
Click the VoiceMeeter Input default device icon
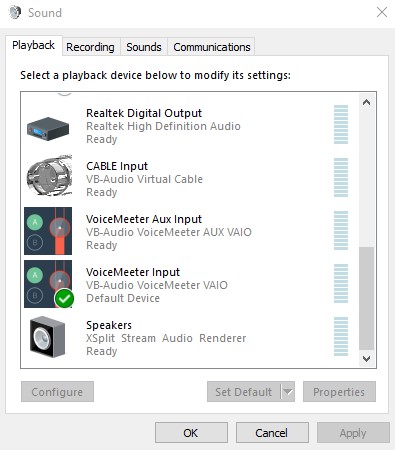(x=48, y=284)
